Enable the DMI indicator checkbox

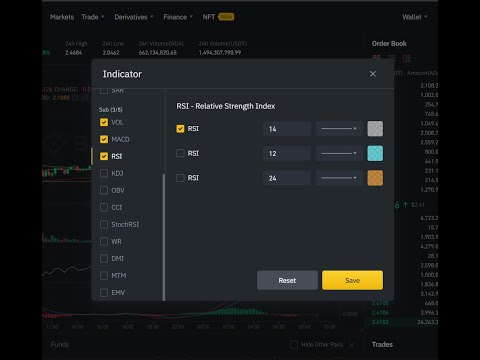[104, 258]
